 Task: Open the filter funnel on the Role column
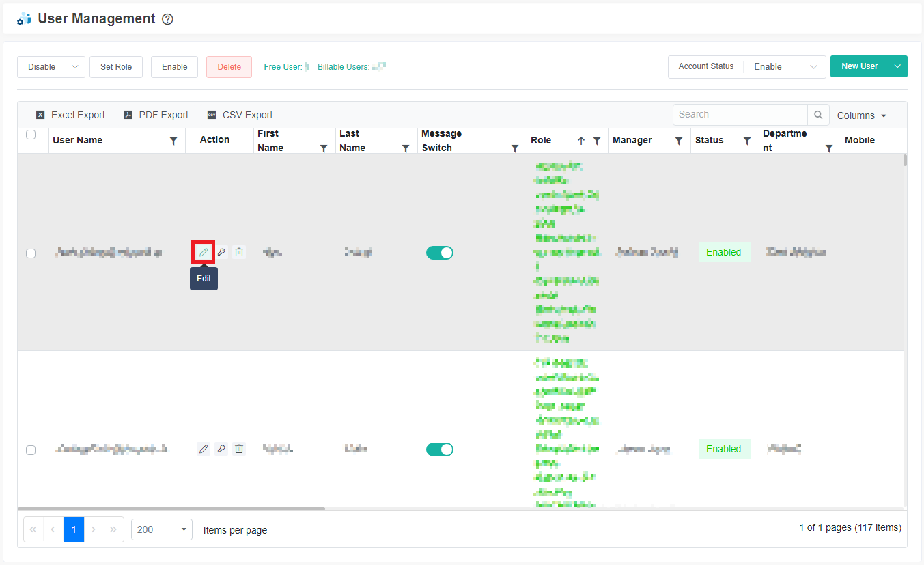(597, 140)
